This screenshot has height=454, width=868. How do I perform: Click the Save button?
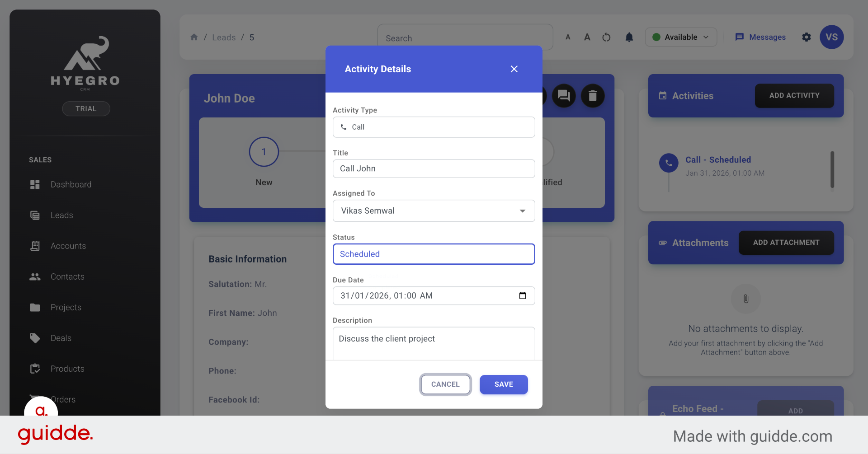click(x=504, y=384)
